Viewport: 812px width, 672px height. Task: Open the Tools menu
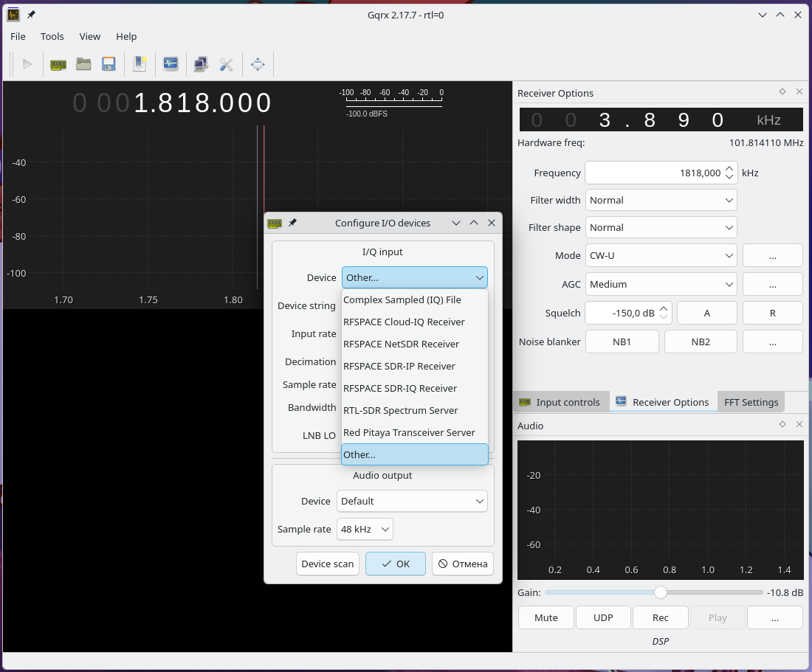pos(52,36)
